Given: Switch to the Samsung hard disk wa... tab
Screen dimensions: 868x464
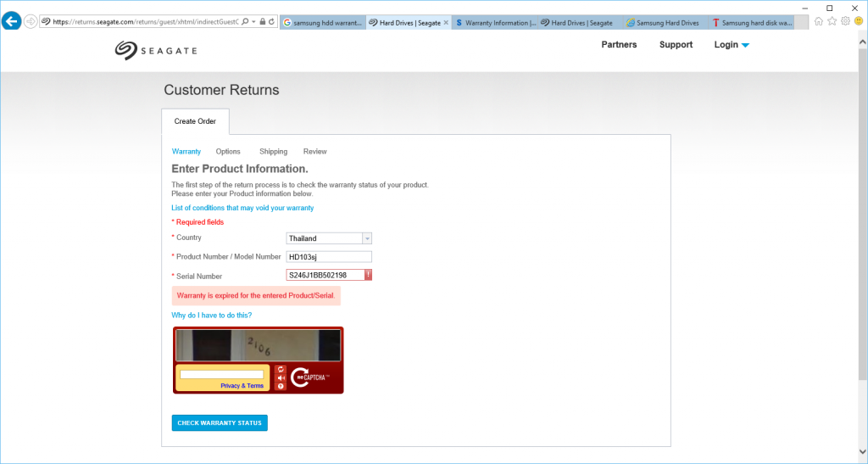Looking at the screenshot, I should coord(751,23).
